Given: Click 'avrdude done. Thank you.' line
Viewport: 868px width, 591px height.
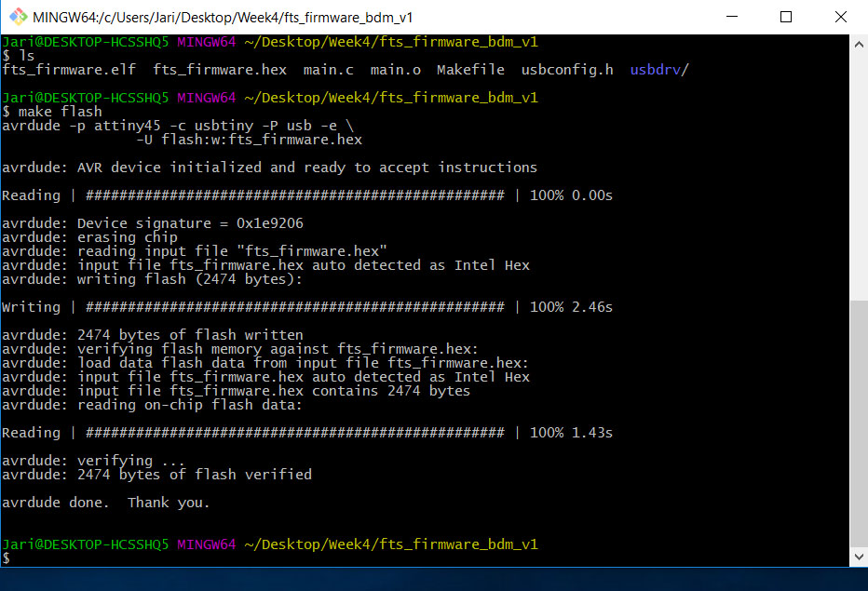Looking at the screenshot, I should (x=106, y=503).
